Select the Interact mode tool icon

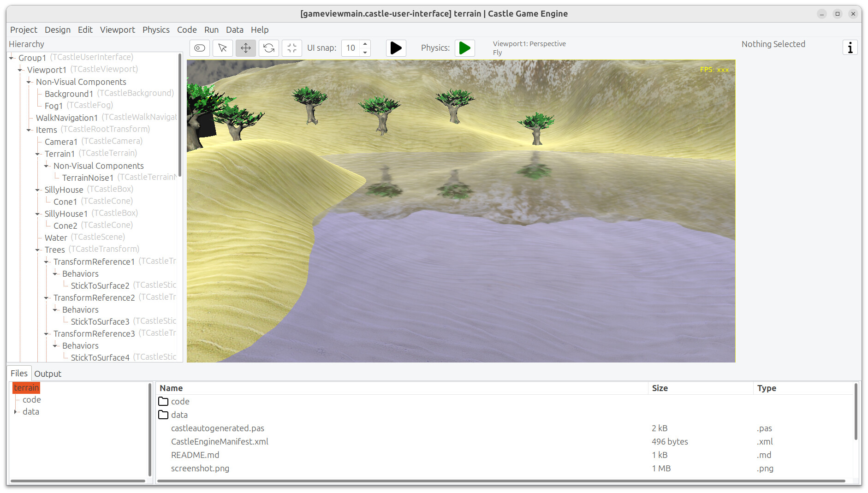(x=200, y=48)
